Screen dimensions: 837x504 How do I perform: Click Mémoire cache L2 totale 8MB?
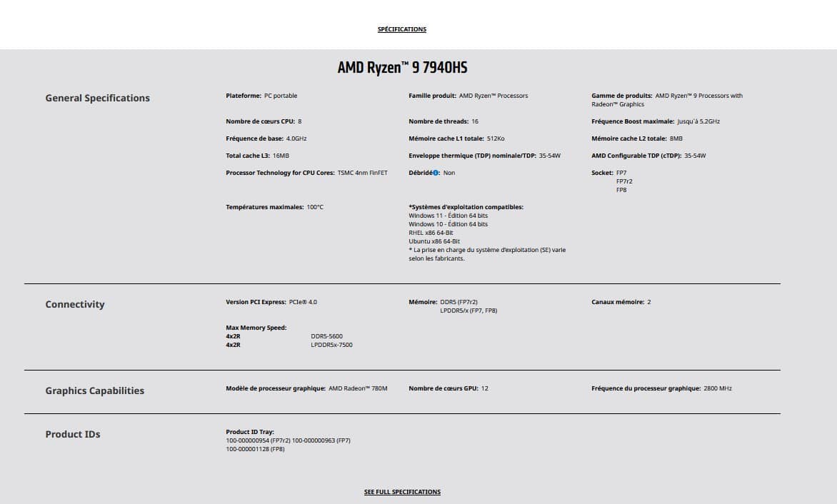(637, 138)
